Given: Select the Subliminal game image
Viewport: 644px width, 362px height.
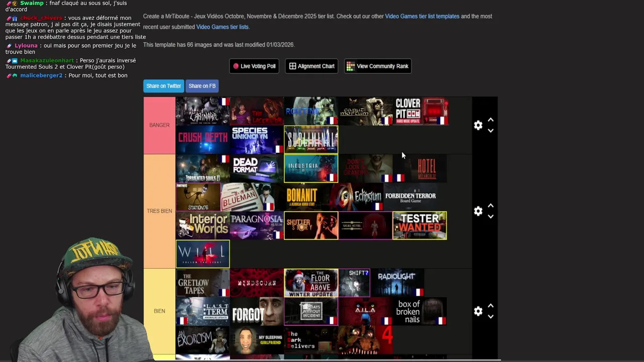Looking at the screenshot, I should click(x=311, y=139).
